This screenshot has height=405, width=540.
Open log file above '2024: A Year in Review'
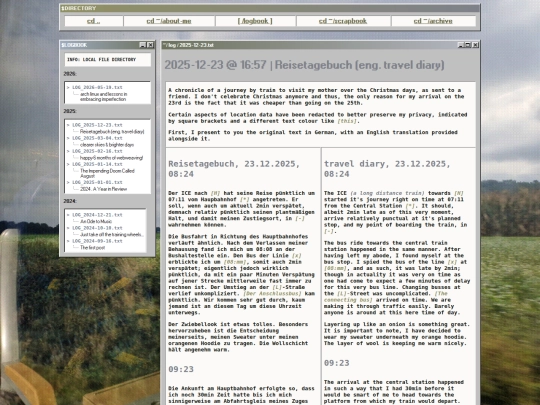tap(97, 182)
